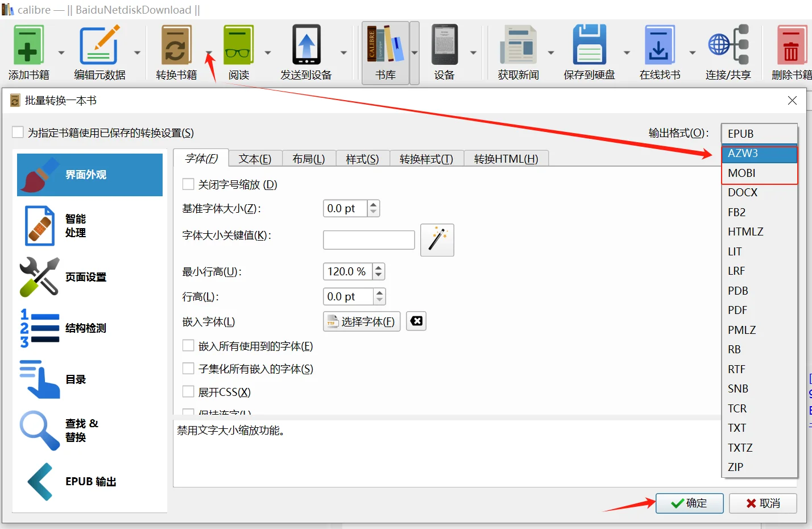Open 在线找书 get books icon

(x=660, y=45)
